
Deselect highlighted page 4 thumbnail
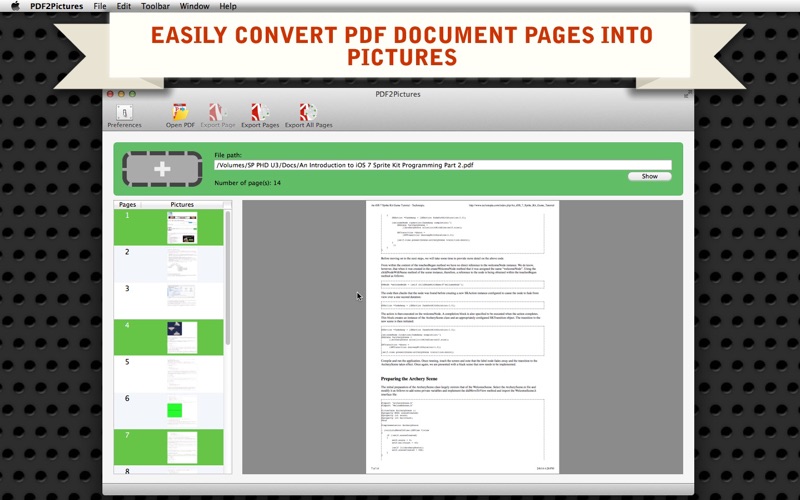point(169,337)
